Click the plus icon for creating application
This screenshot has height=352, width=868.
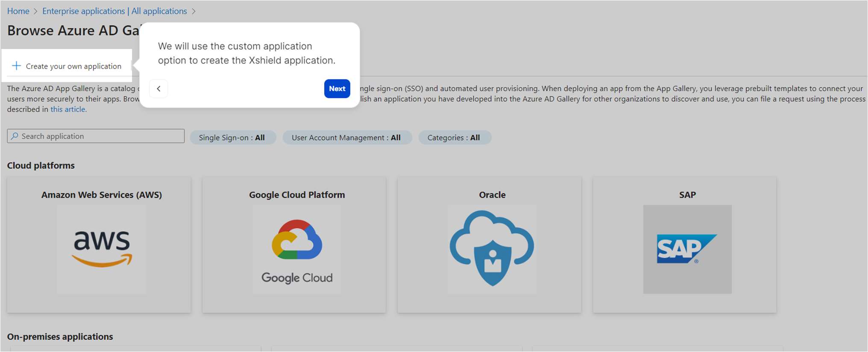coord(16,66)
